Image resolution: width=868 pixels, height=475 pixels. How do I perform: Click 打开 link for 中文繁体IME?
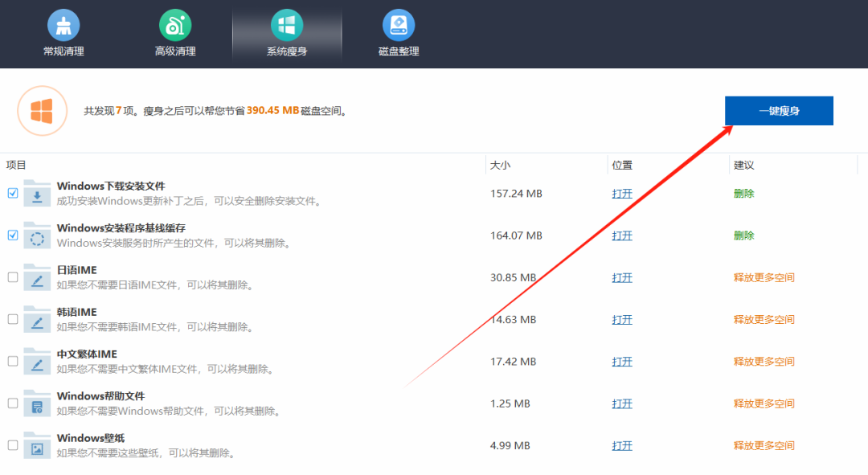621,362
